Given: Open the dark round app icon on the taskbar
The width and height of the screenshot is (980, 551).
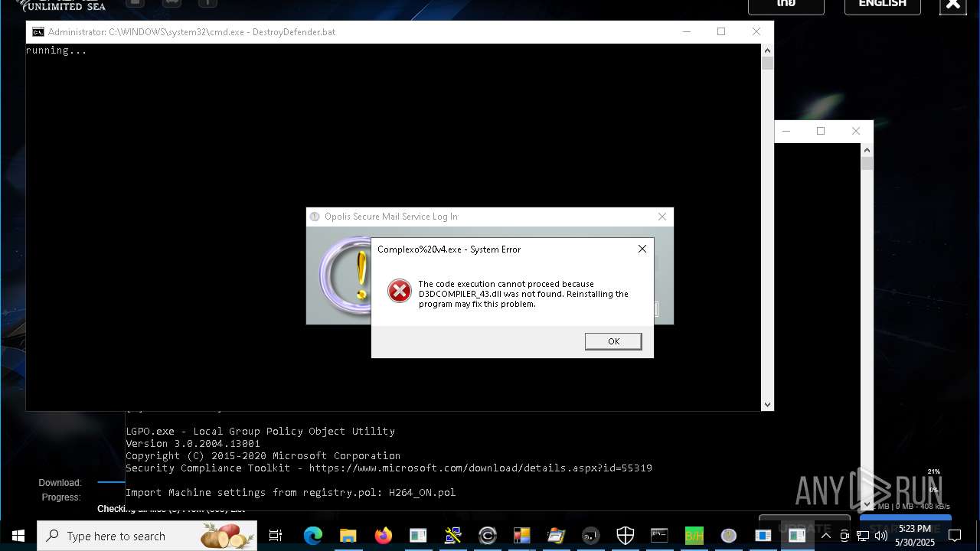Looking at the screenshot, I should (x=590, y=536).
